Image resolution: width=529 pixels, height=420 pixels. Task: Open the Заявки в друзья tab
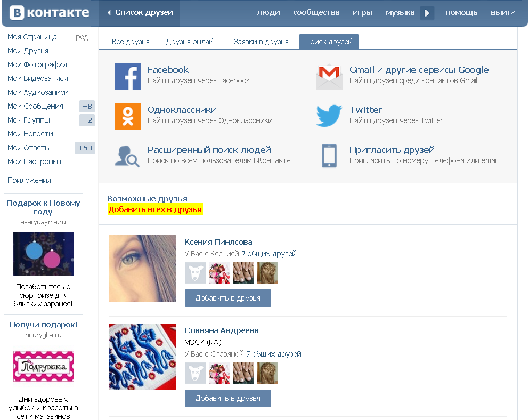pos(261,42)
